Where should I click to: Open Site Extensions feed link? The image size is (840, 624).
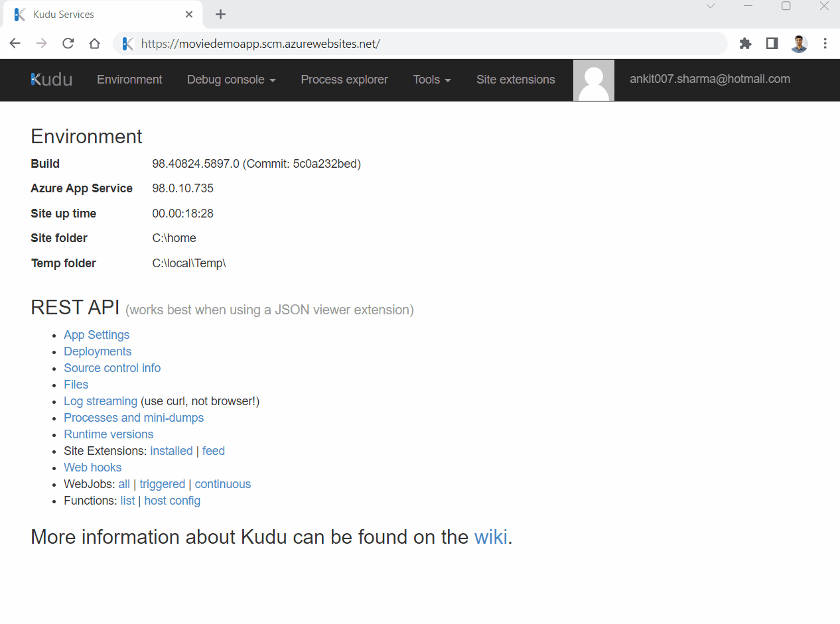214,451
